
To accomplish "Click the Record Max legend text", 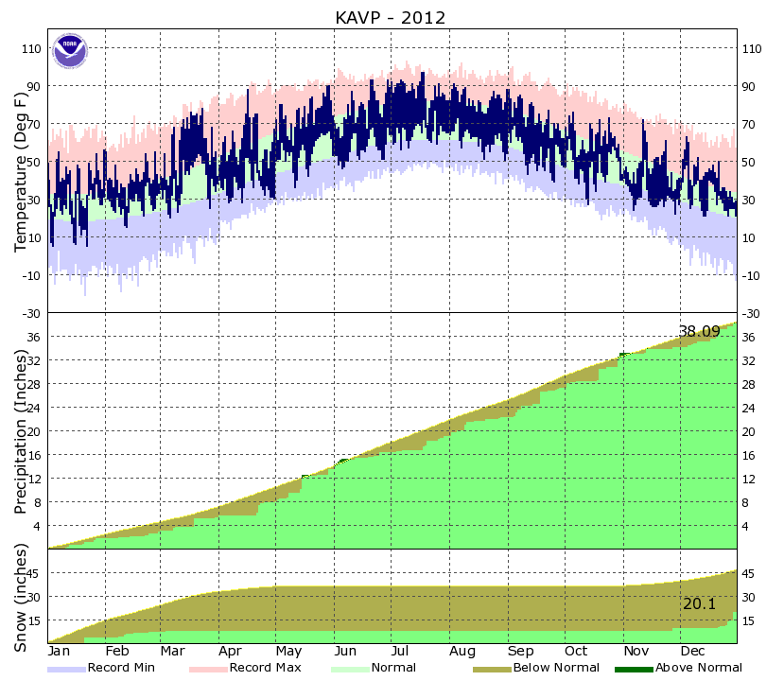I will pos(265,668).
